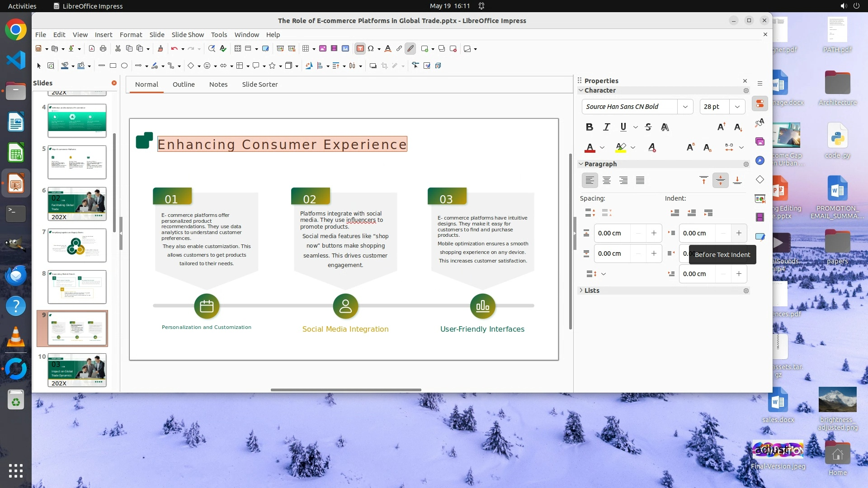Click the Bold formatting icon

pos(589,127)
